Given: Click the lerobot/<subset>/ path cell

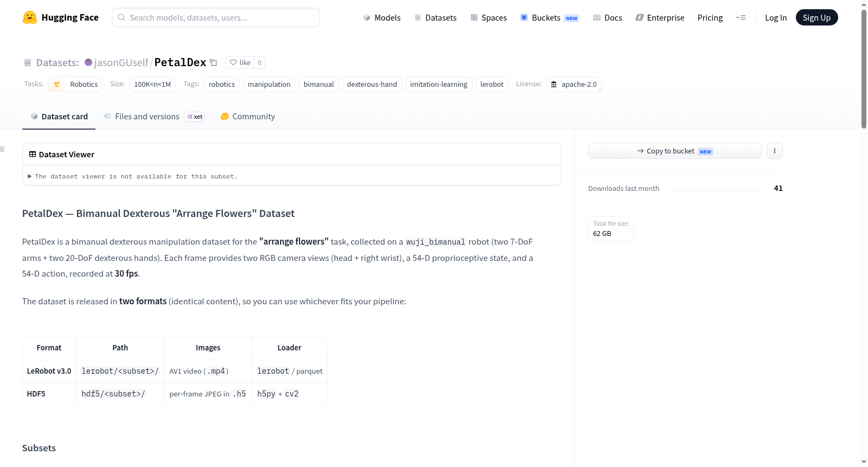Looking at the screenshot, I should 120,371.
